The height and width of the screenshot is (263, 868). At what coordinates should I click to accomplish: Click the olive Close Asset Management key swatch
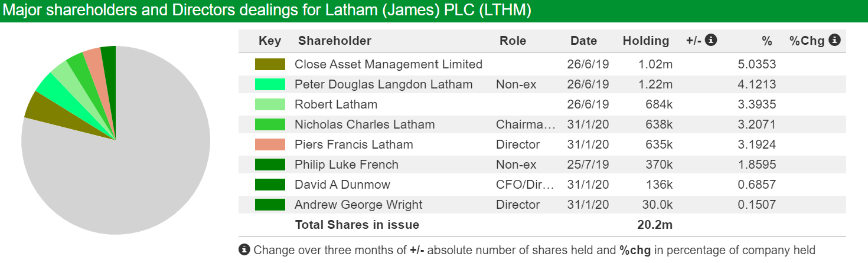coord(270,64)
